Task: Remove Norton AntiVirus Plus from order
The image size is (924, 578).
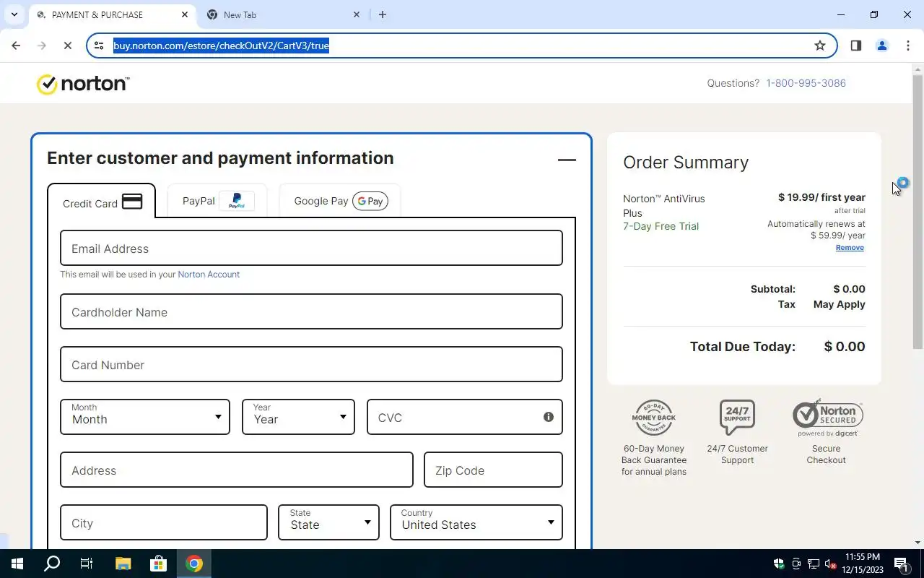Action: coord(850,248)
